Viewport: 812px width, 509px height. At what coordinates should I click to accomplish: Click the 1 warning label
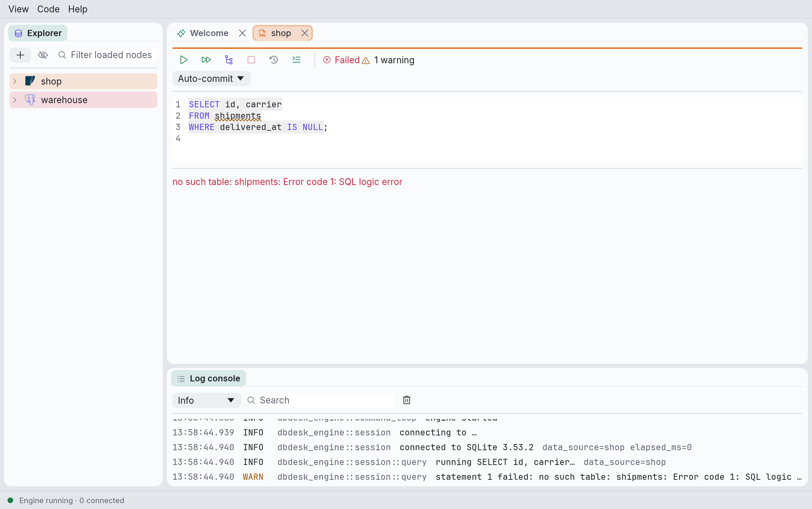[x=394, y=60]
